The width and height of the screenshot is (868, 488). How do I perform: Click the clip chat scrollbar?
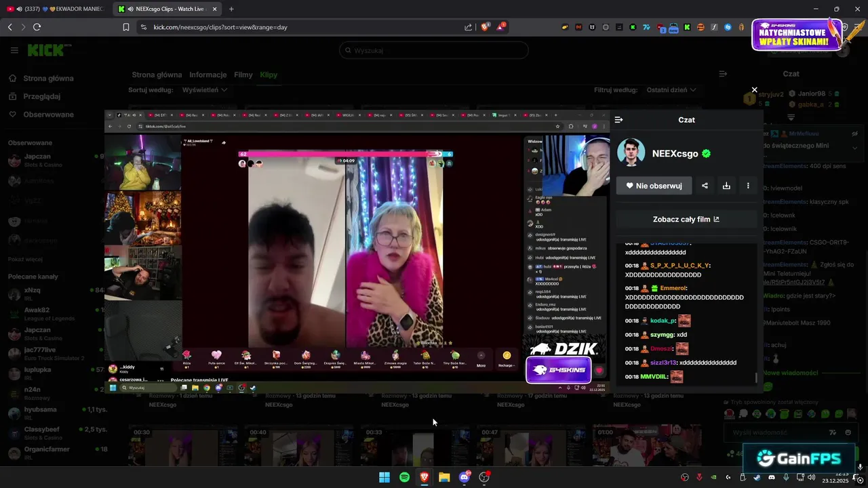click(x=756, y=378)
